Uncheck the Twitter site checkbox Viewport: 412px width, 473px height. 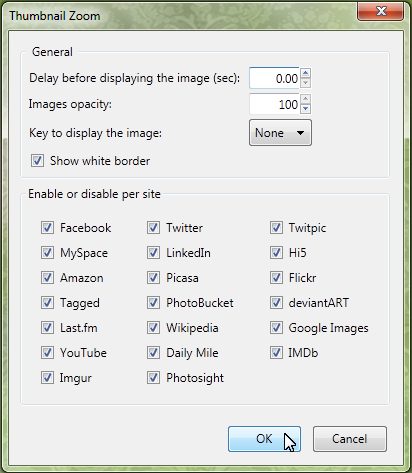tap(153, 228)
